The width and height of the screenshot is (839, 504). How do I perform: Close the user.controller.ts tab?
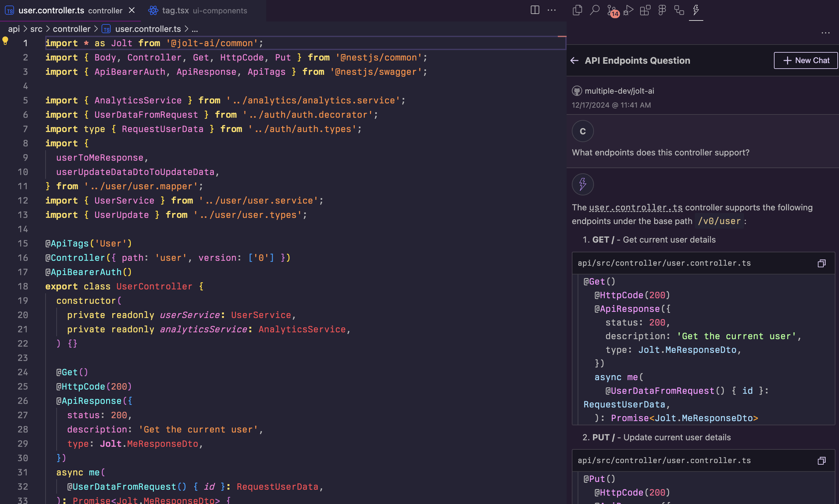(x=132, y=10)
